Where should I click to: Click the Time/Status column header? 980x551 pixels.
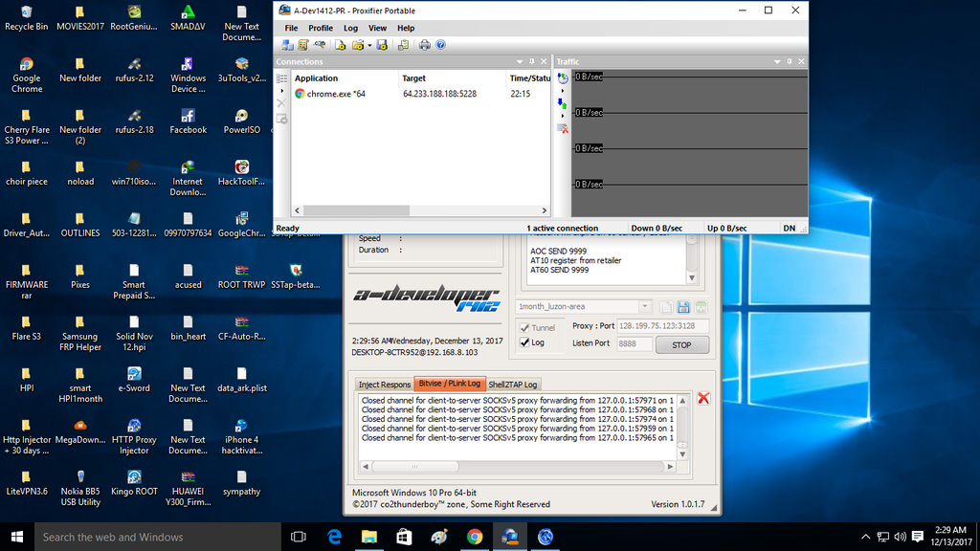point(528,78)
